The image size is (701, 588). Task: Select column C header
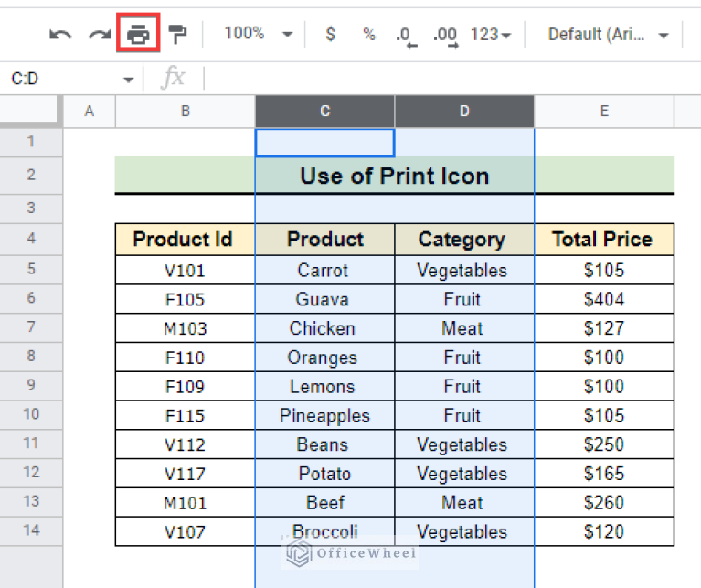[324, 112]
